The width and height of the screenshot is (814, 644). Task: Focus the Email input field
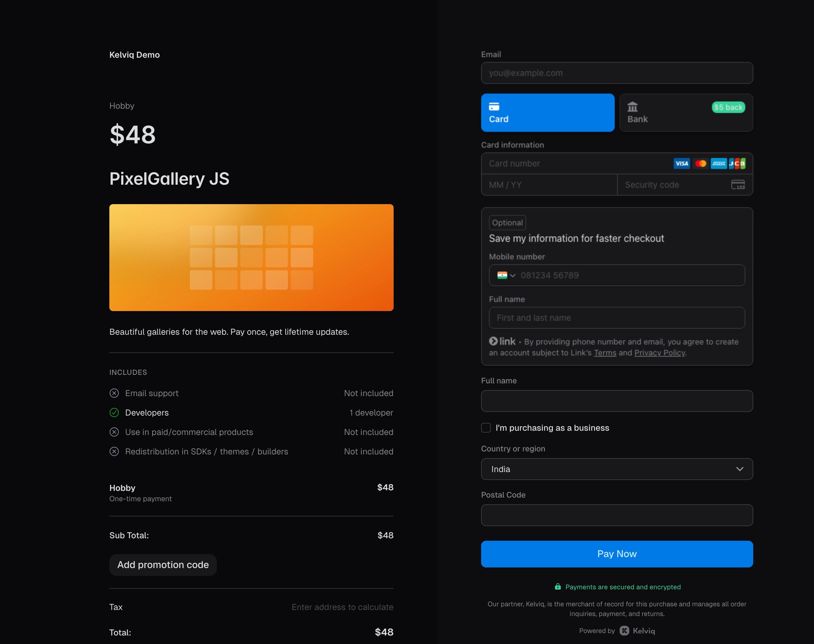pyautogui.click(x=617, y=73)
